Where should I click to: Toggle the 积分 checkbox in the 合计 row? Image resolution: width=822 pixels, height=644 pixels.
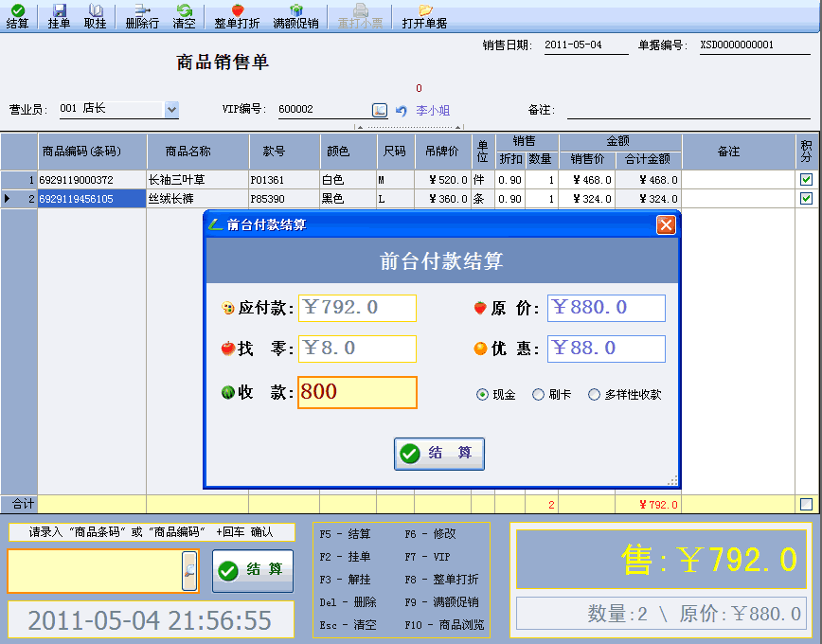click(x=806, y=504)
